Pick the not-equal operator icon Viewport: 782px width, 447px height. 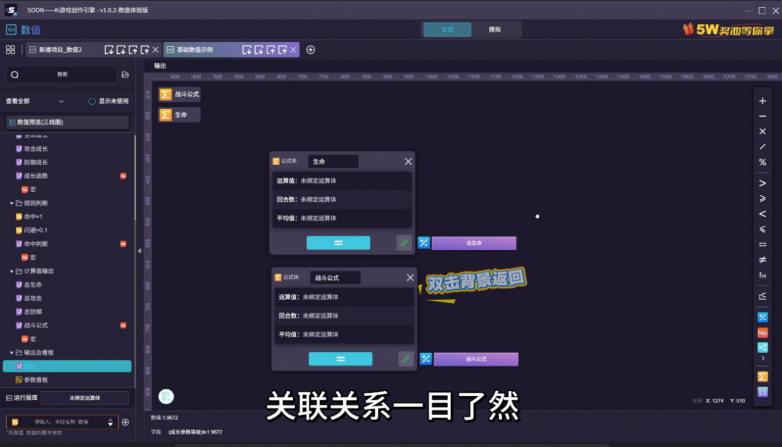tap(762, 259)
